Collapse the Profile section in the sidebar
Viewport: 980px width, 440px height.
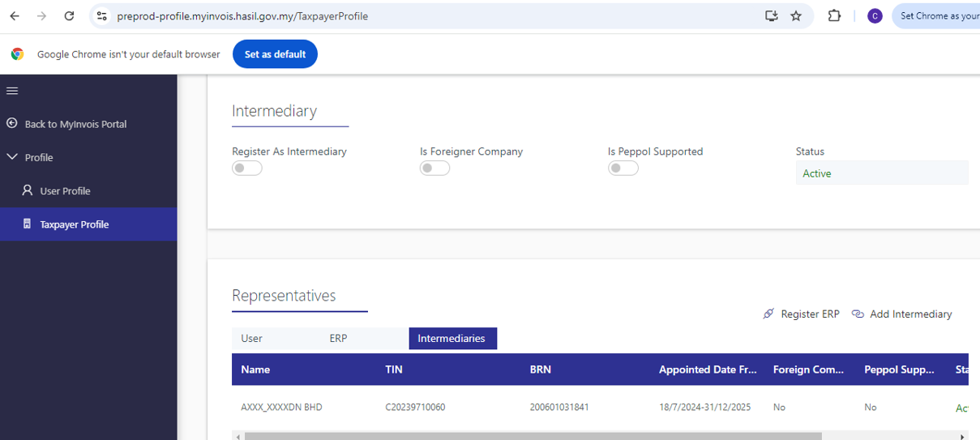[12, 157]
